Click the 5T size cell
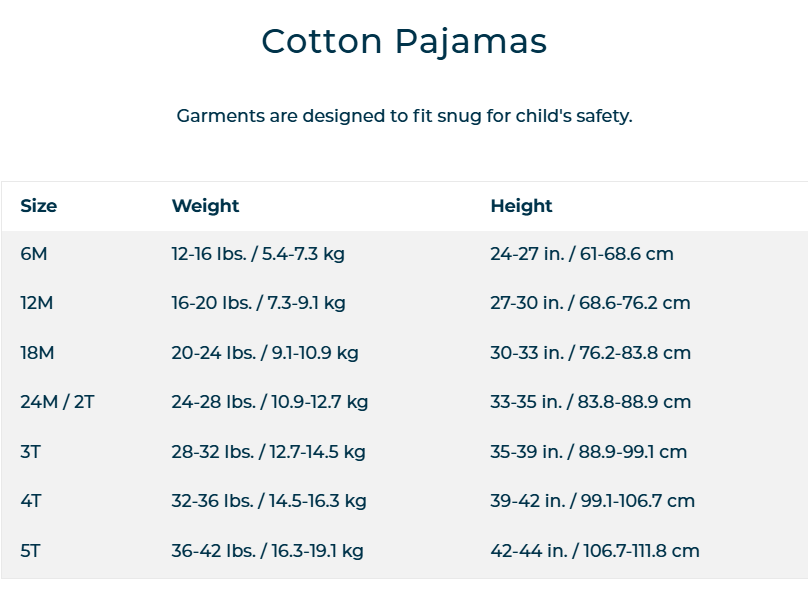The width and height of the screenshot is (808, 590). coord(30,551)
